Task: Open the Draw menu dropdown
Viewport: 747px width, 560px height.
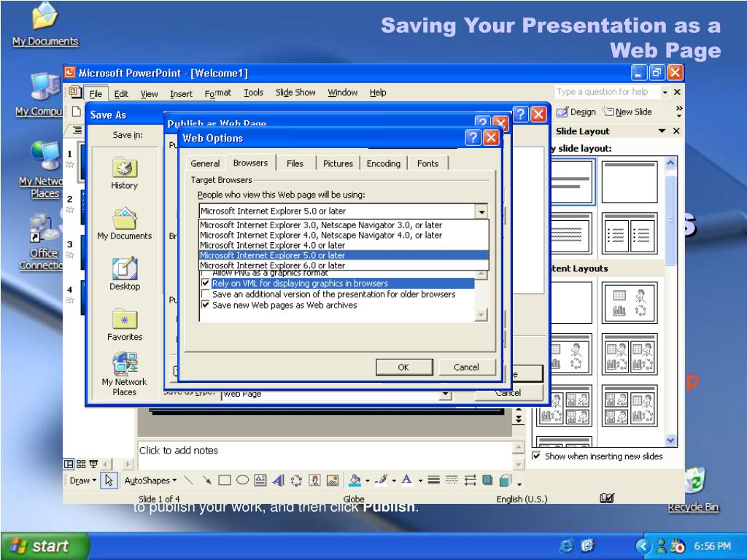Action: point(83,481)
